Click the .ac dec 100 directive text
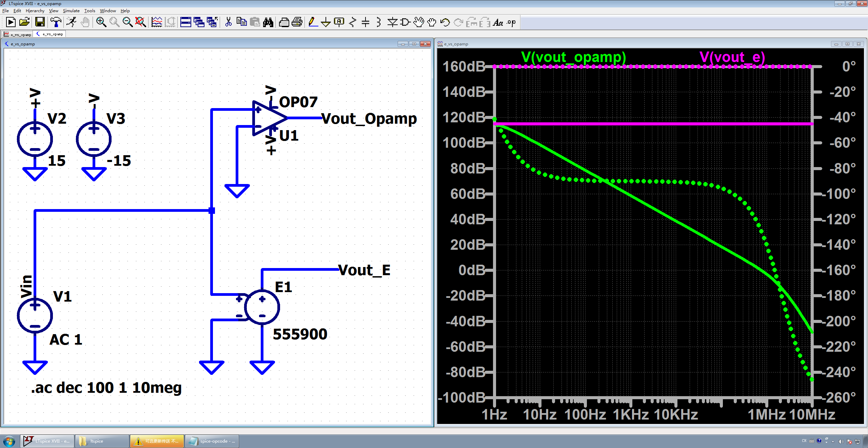This screenshot has height=448, width=868. [106, 388]
